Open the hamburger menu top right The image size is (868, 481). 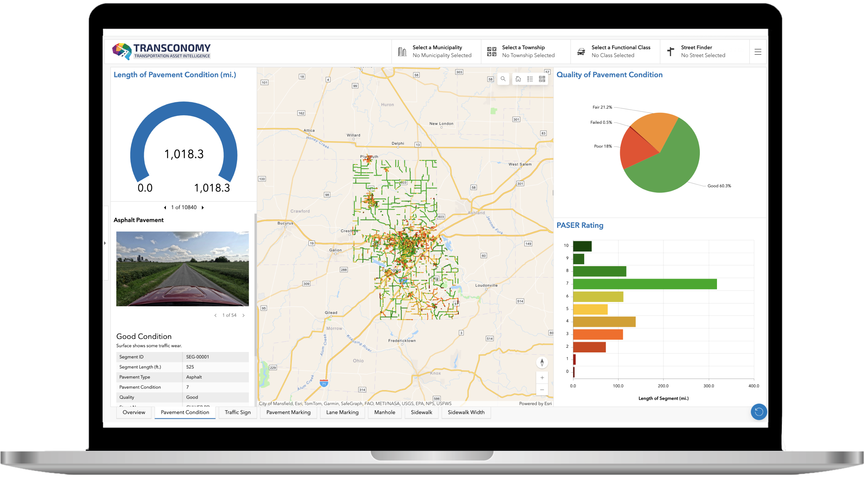click(x=758, y=52)
